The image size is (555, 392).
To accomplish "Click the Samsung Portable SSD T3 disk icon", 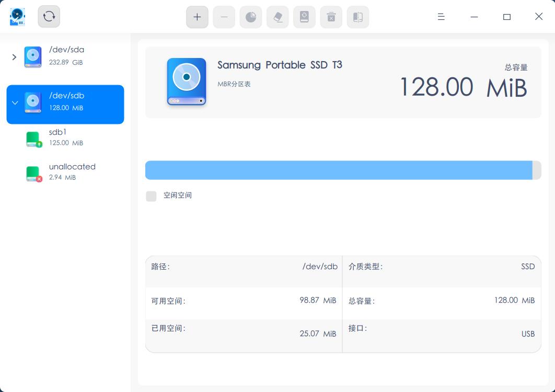I will click(x=187, y=82).
